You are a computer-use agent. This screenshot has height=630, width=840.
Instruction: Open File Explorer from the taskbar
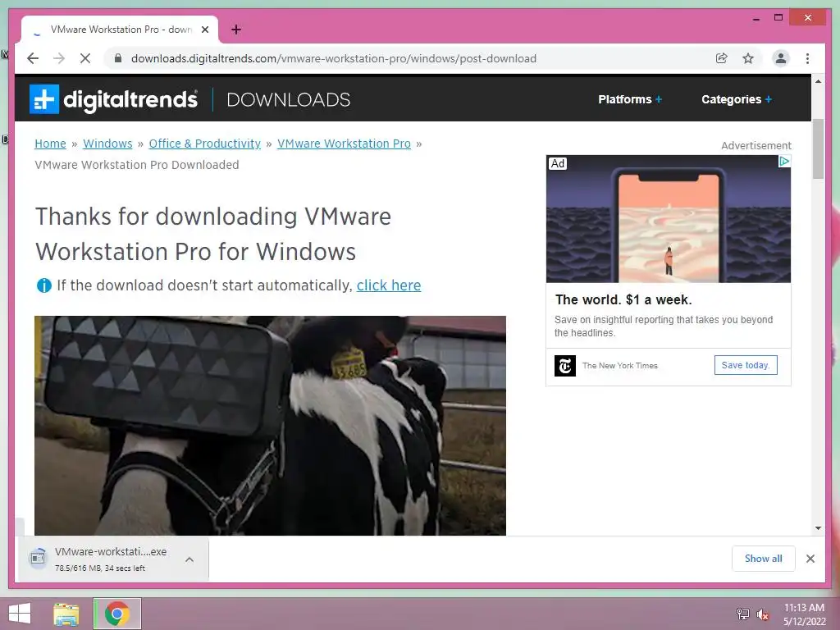[x=66, y=614]
